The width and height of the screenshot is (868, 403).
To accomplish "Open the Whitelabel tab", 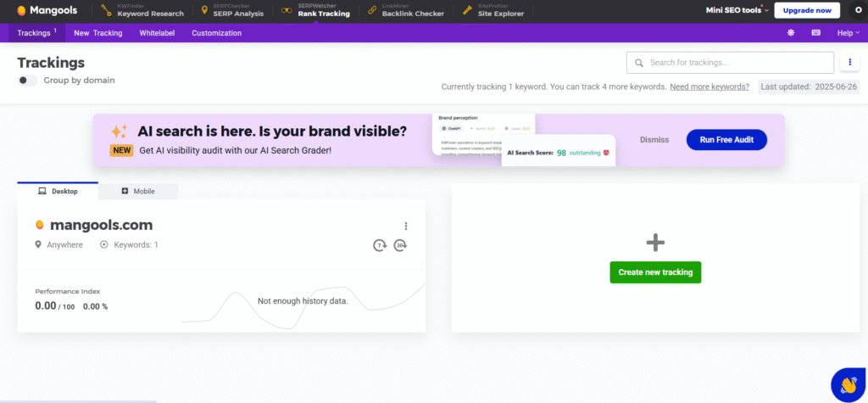I will tap(157, 33).
